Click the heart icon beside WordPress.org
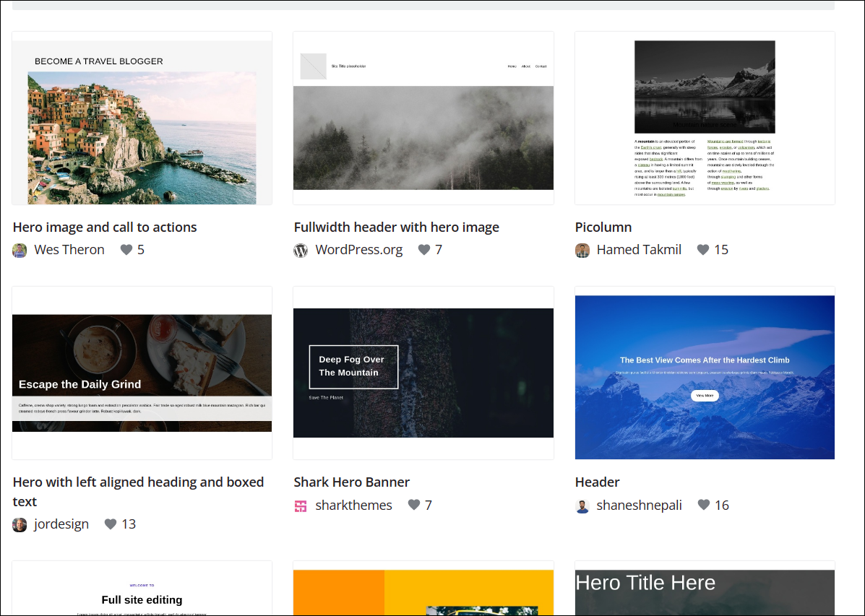This screenshot has width=865, height=616. (x=423, y=250)
